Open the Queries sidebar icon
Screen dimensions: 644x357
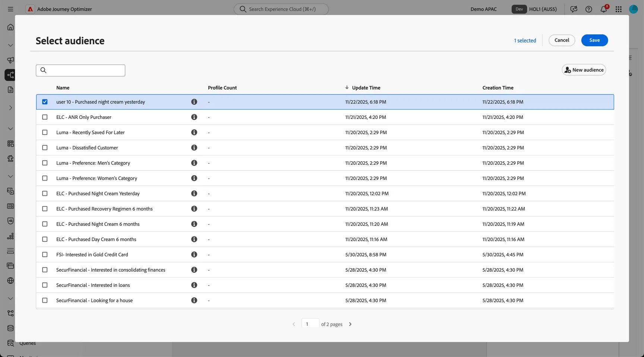pos(10,343)
